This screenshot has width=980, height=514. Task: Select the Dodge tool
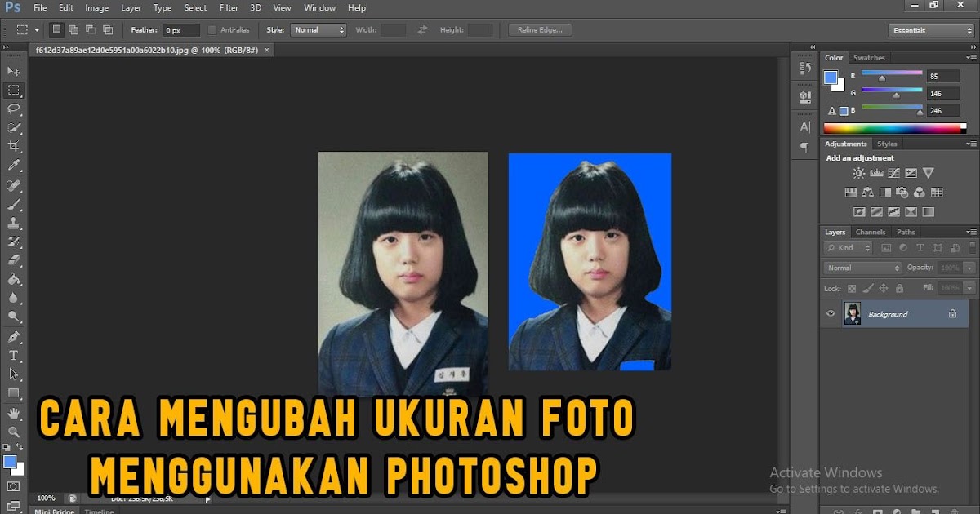[x=14, y=317]
